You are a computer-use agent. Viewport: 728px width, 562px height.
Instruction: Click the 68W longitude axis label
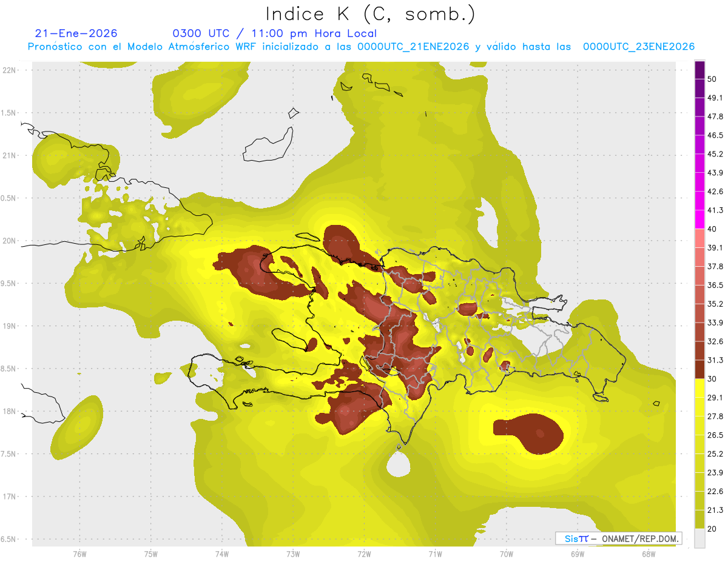pos(648,554)
